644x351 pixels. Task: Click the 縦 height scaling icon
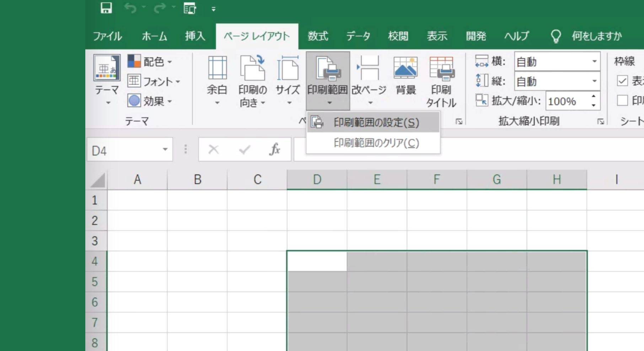[x=482, y=81]
